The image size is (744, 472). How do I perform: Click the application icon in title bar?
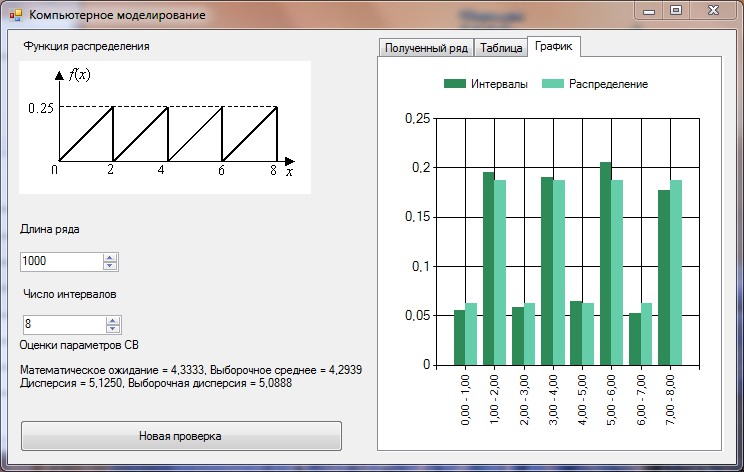tap(16, 15)
